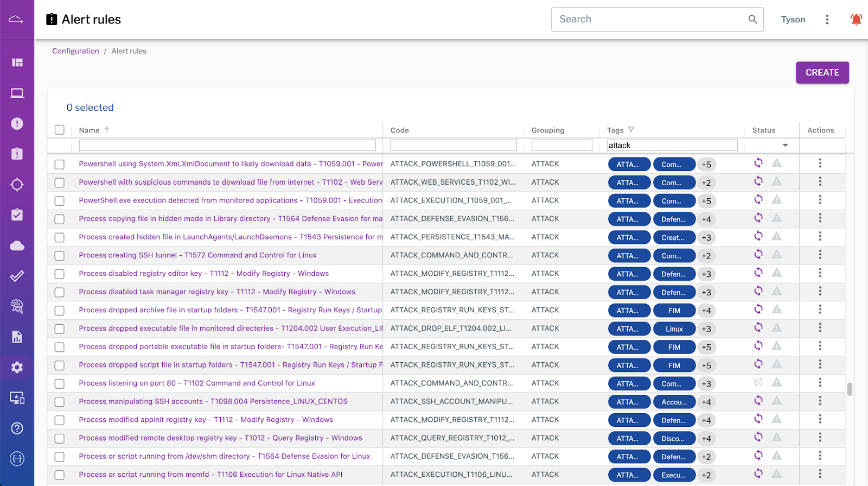Image resolution: width=868 pixels, height=486 pixels.
Task: Click the Grouping column header
Action: (x=548, y=130)
